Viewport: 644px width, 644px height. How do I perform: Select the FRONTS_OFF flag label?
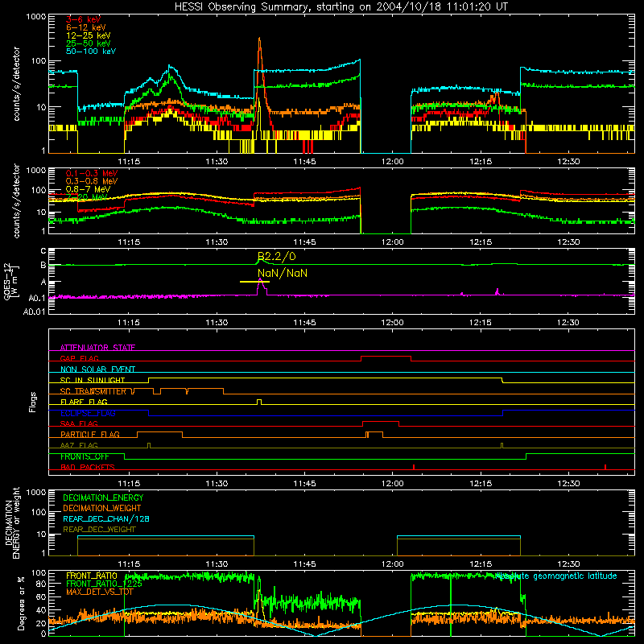click(x=85, y=456)
